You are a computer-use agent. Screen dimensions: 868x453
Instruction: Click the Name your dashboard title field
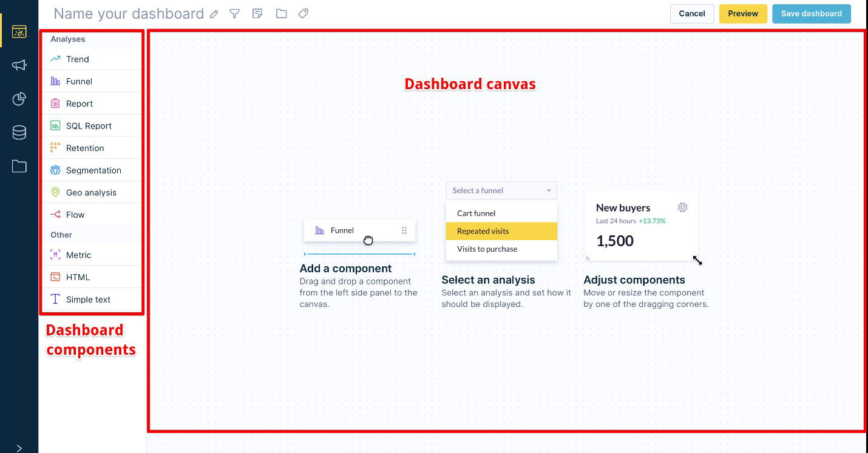[129, 13]
